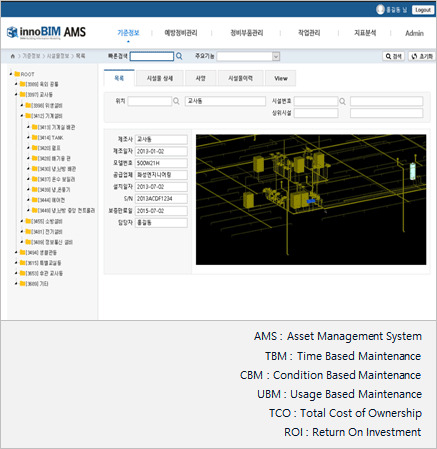Open the View tab
Image resolution: width=437 pixels, height=449 pixels.
click(x=281, y=78)
